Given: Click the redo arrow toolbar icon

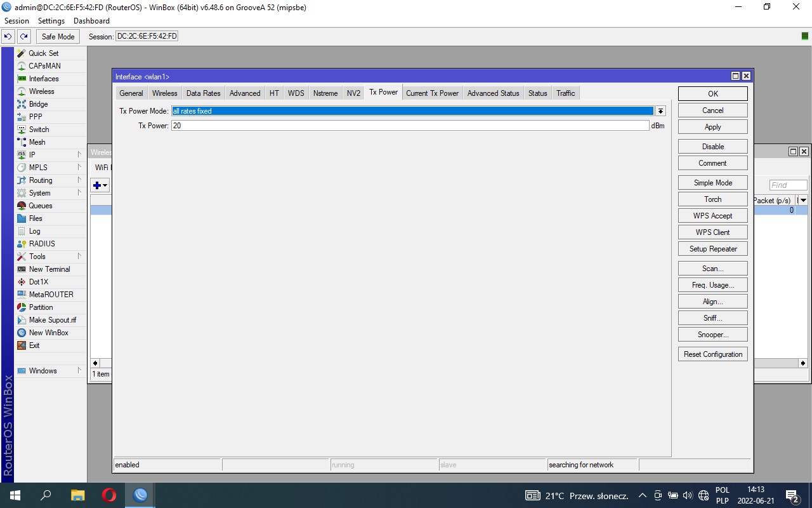Looking at the screenshot, I should (23, 37).
